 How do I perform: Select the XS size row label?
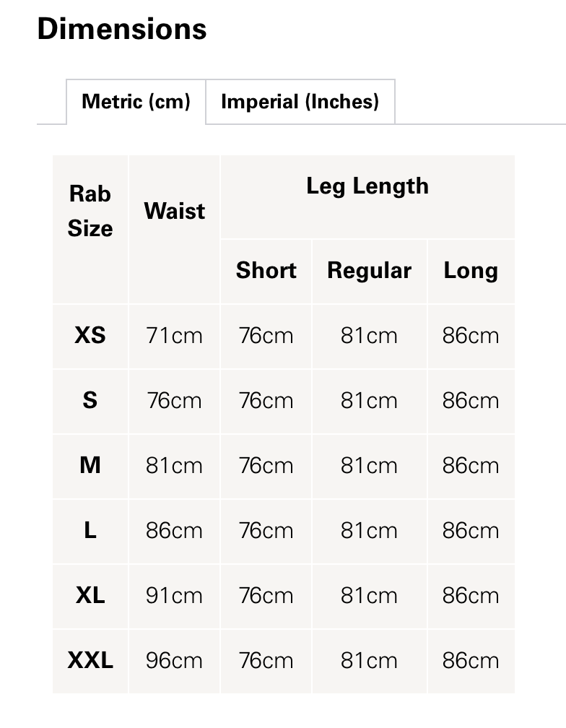click(90, 335)
